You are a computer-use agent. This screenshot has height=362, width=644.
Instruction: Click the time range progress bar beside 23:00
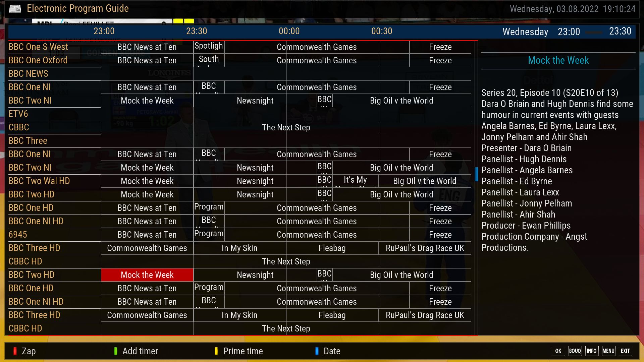pyautogui.click(x=594, y=33)
